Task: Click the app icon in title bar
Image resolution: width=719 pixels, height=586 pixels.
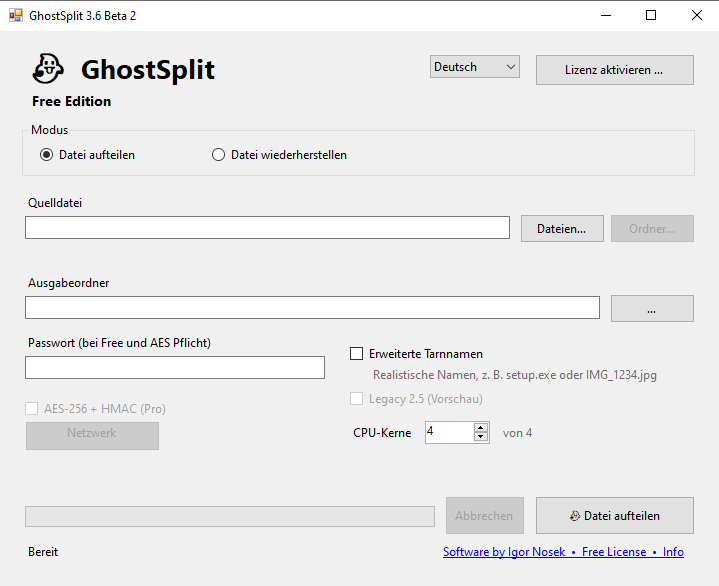Action: [x=16, y=16]
